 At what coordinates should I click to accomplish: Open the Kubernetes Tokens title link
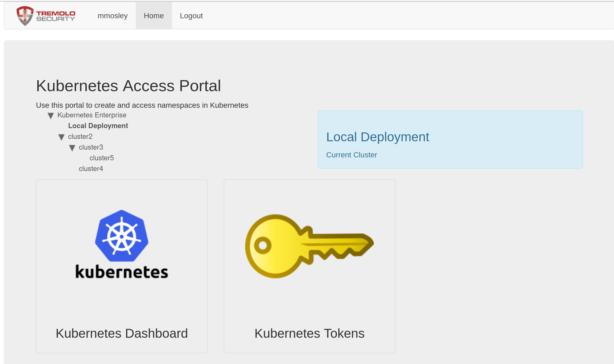(x=309, y=333)
